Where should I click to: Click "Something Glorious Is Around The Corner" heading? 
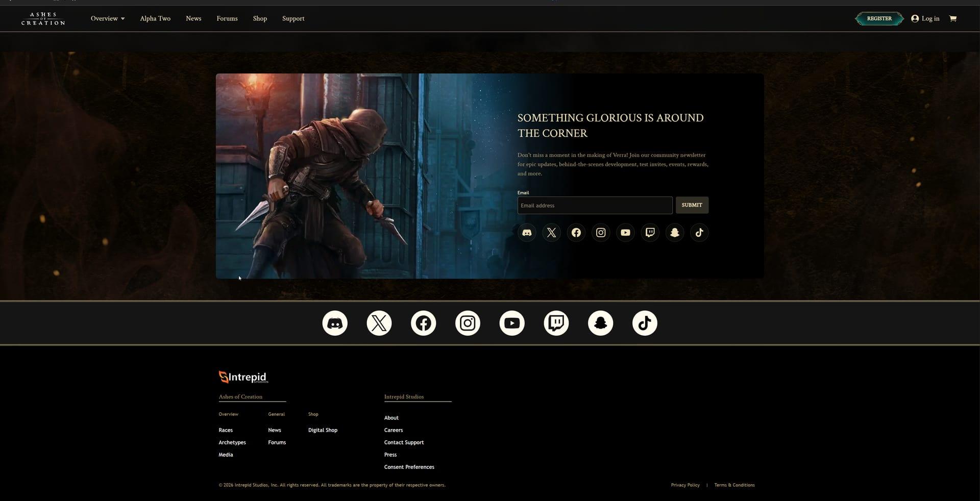coord(610,126)
